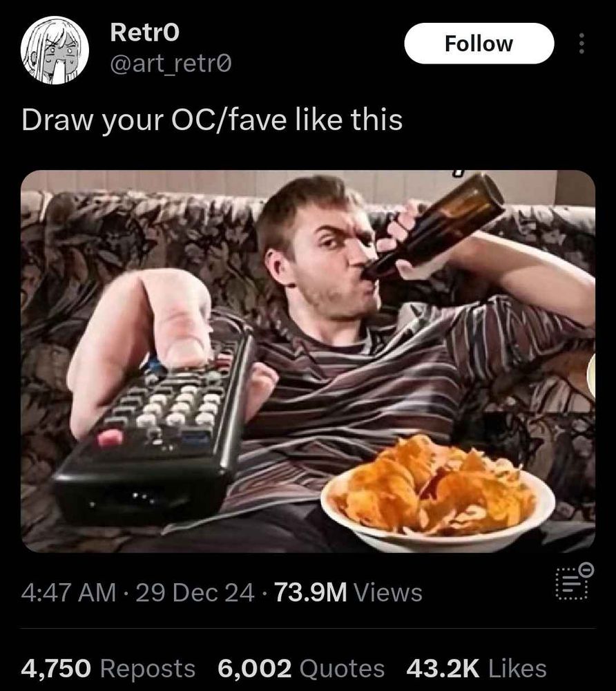Viewport: 616px width, 691px height.
Task: Show the 73.9M Views details
Action: pyautogui.click(x=348, y=592)
